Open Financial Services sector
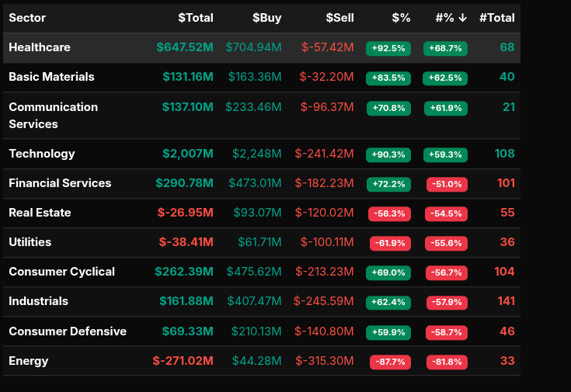Viewport: 571px width, 392px height. (x=60, y=183)
